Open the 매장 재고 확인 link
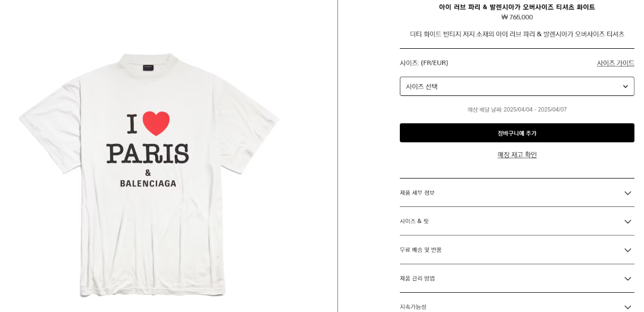The height and width of the screenshot is (312, 644). coord(517,155)
